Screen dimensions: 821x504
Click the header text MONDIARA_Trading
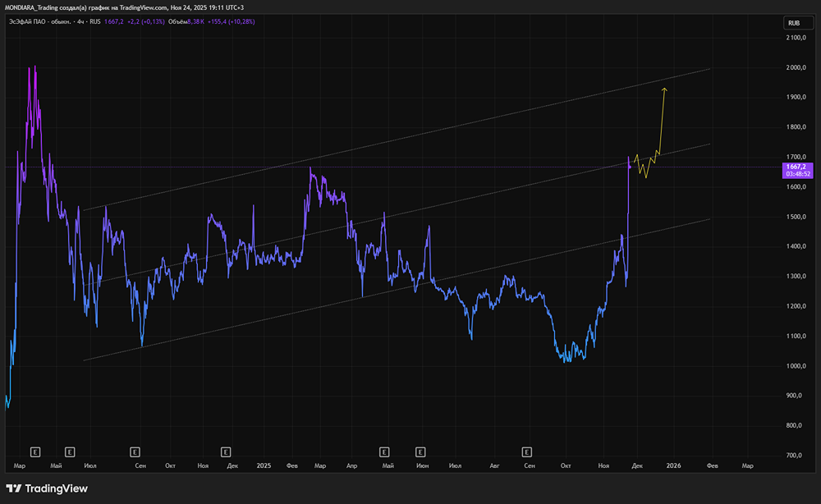tap(31, 8)
